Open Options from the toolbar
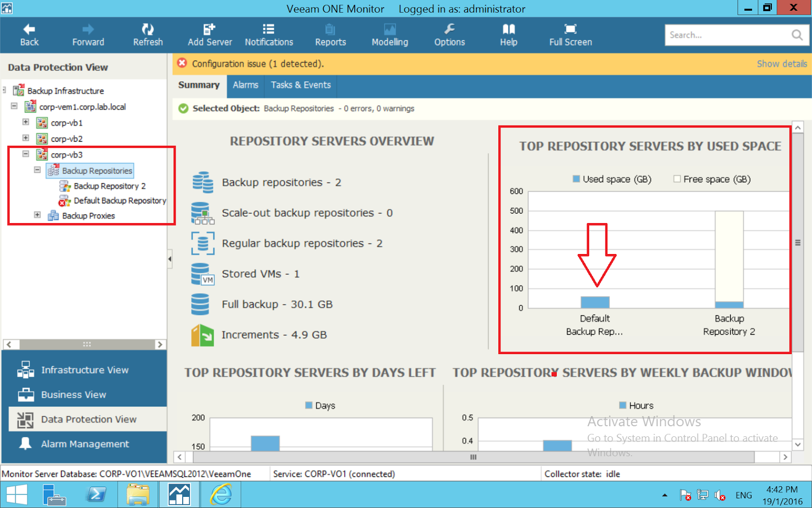This screenshot has width=812, height=508. [x=449, y=35]
